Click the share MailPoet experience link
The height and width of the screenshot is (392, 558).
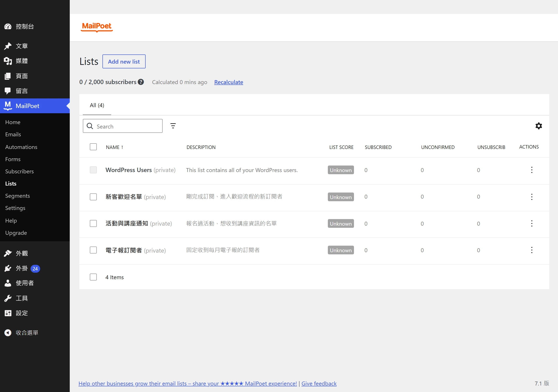tap(188, 384)
